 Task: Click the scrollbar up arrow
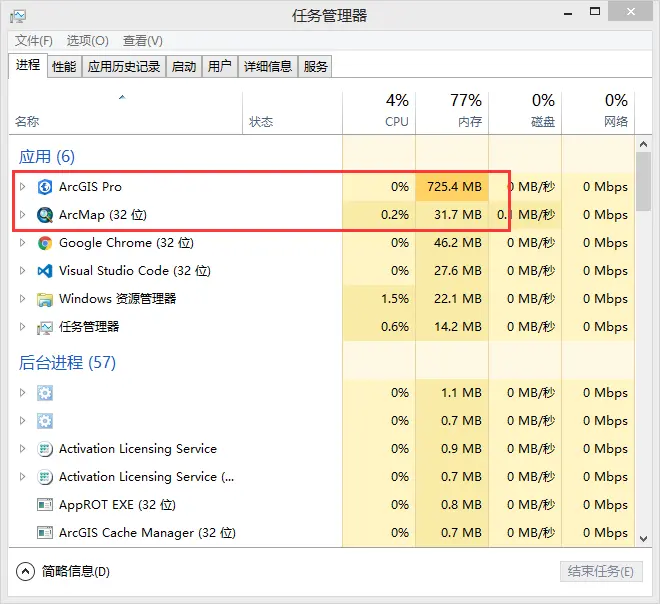tap(643, 144)
